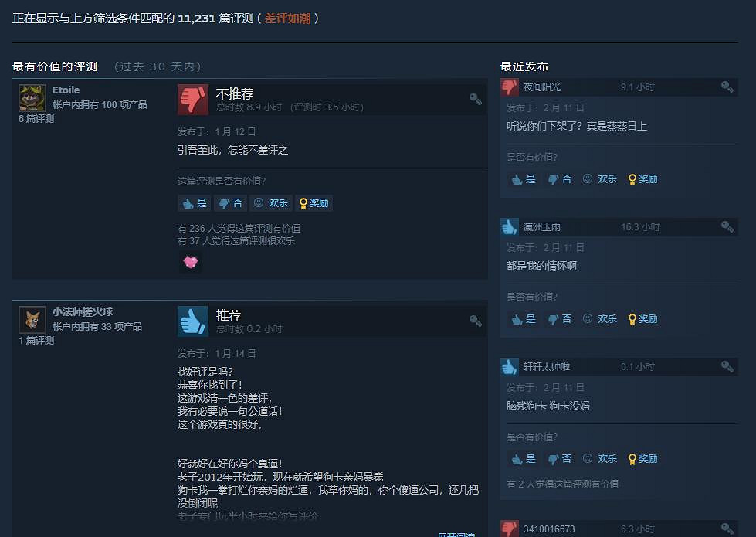
Task: Click the thumbs-up icon beside 瀛洲玉雨
Action: pyautogui.click(x=509, y=226)
